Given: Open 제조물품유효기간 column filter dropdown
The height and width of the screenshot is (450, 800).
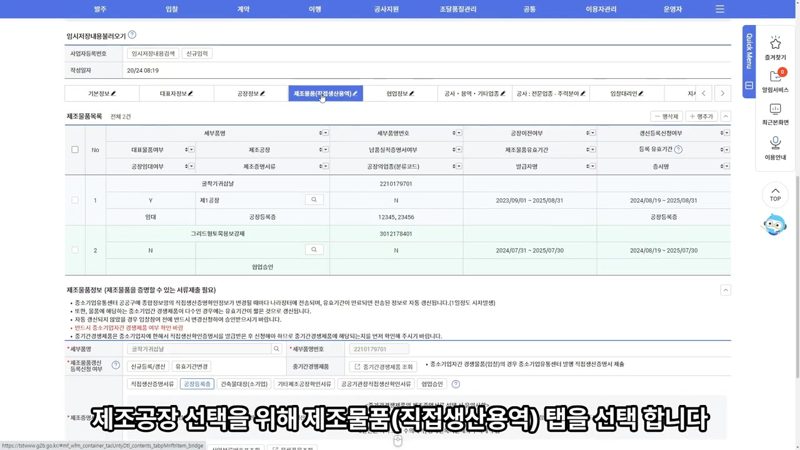Looking at the screenshot, I should (x=592, y=149).
